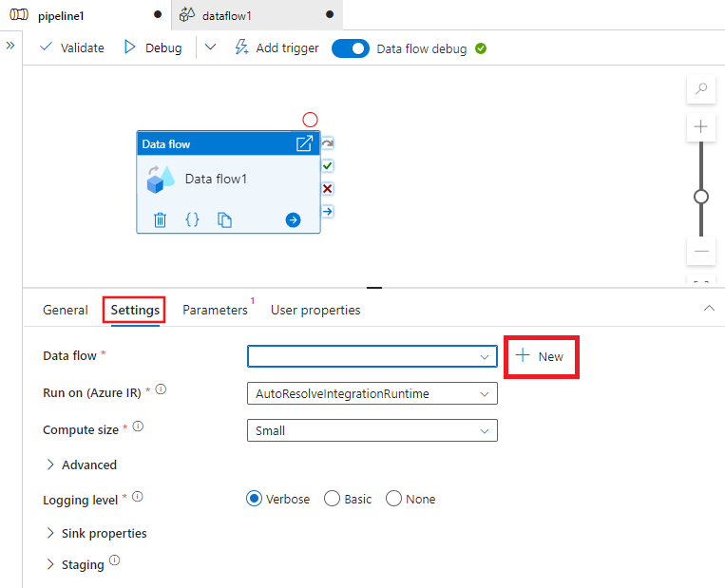
Task: Add trigger to the pipeline
Action: tap(277, 47)
